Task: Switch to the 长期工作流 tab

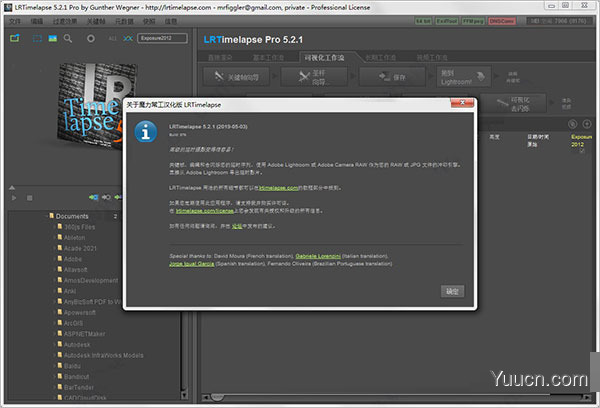Action: 380,58
